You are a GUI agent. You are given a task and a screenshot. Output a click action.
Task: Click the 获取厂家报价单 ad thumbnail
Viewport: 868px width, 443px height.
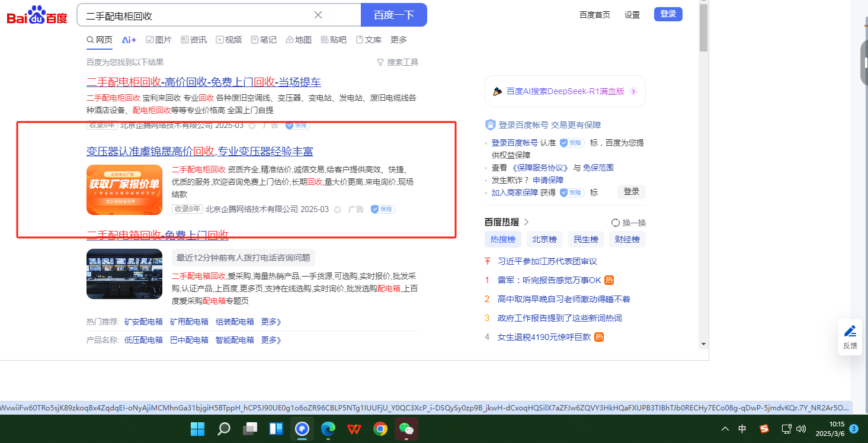pos(124,190)
